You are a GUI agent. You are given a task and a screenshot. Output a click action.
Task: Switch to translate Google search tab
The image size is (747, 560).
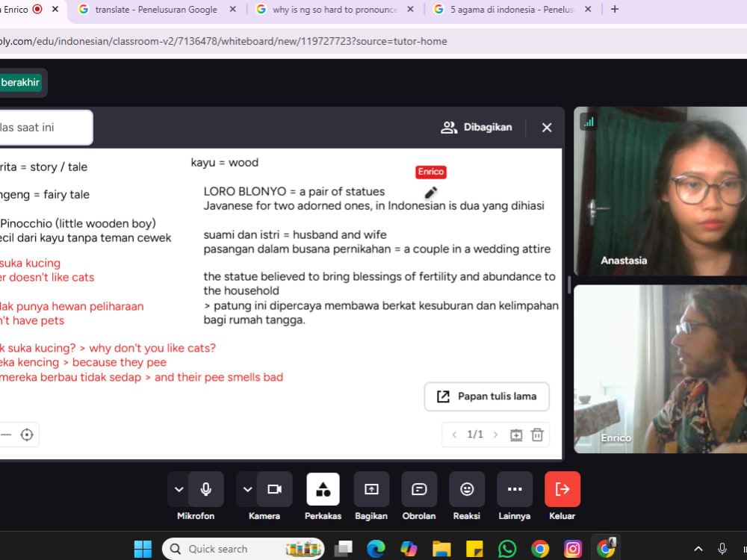(x=156, y=10)
